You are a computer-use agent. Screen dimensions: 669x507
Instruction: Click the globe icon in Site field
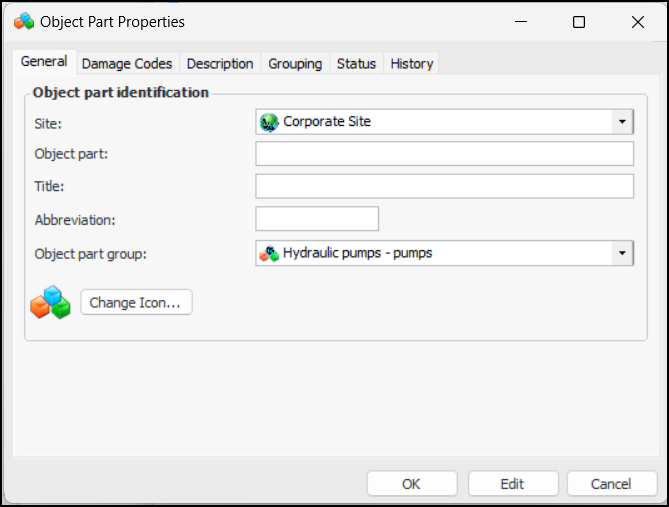pos(269,122)
